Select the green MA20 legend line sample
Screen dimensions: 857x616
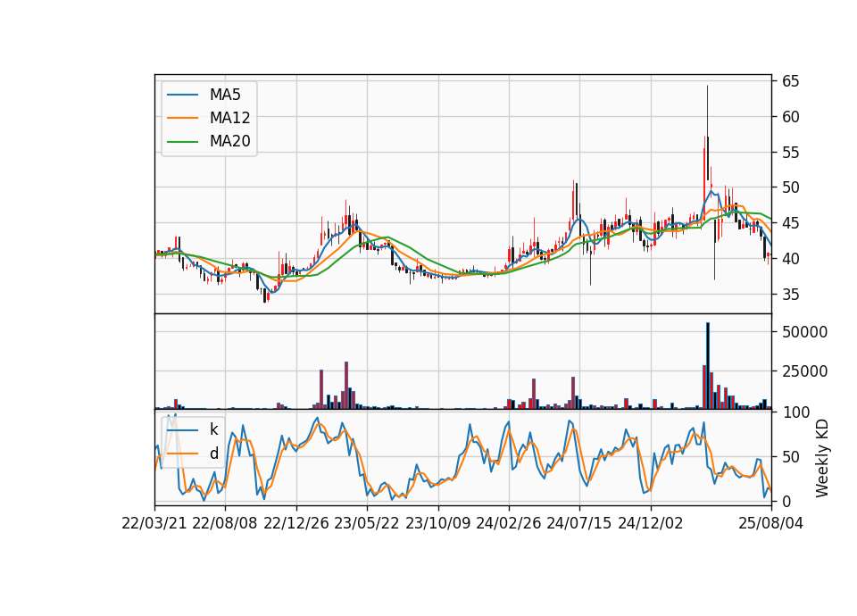coord(182,142)
